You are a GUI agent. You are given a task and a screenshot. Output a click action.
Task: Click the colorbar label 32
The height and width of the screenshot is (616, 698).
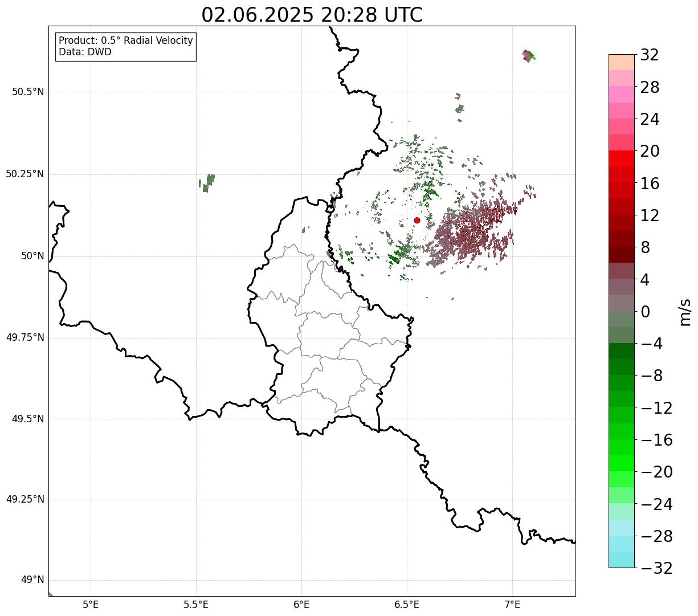pyautogui.click(x=650, y=55)
